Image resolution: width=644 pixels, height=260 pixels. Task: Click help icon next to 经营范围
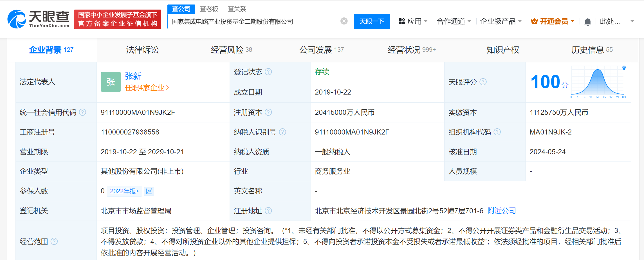(54, 241)
